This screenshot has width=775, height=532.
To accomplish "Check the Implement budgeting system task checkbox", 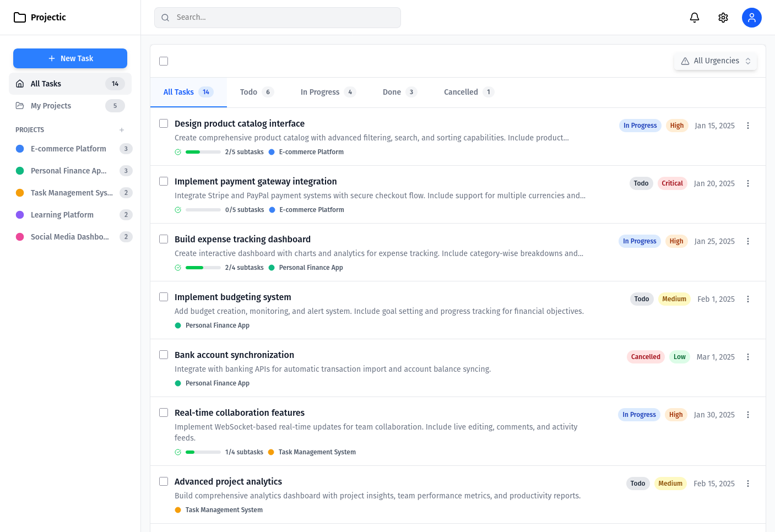I will point(164,297).
